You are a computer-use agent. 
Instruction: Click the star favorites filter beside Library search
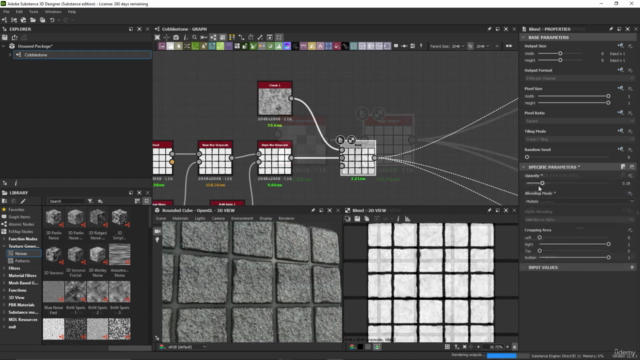pyautogui.click(x=100, y=201)
